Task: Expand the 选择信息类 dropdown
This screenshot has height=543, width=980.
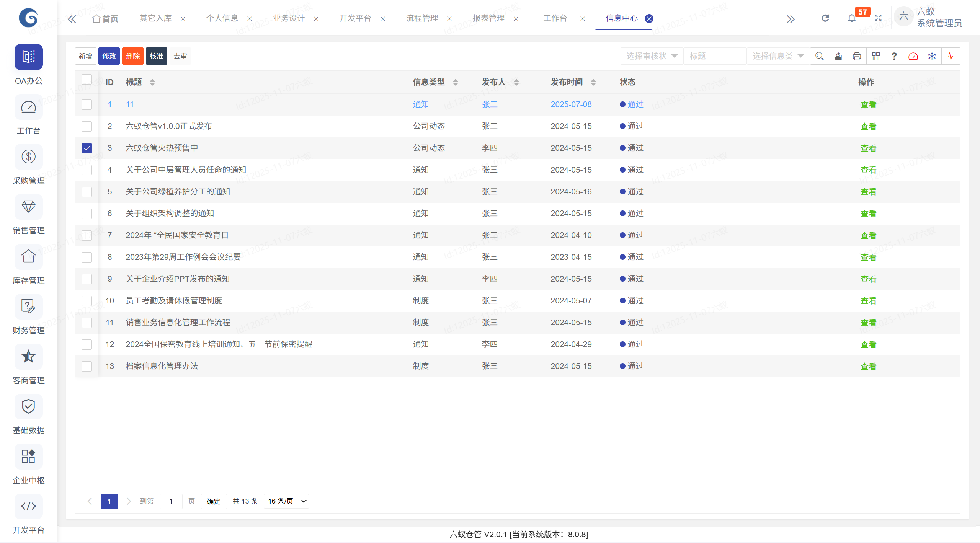Action: pyautogui.click(x=777, y=56)
